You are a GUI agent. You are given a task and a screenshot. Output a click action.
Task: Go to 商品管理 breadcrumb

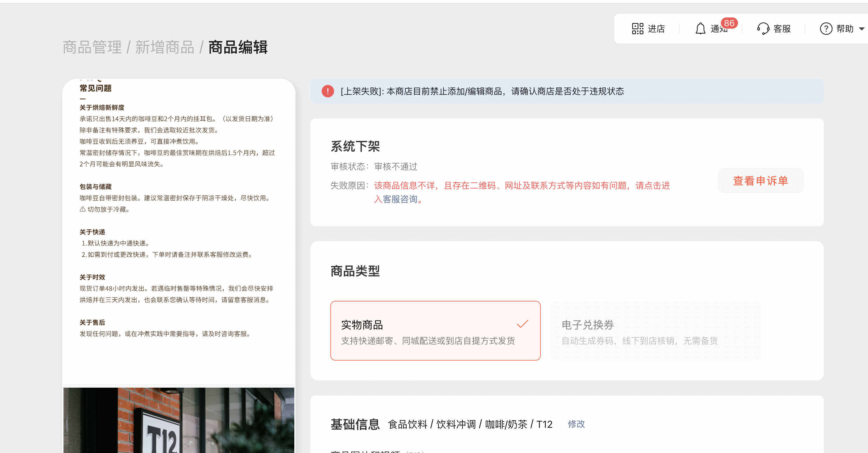(x=92, y=47)
